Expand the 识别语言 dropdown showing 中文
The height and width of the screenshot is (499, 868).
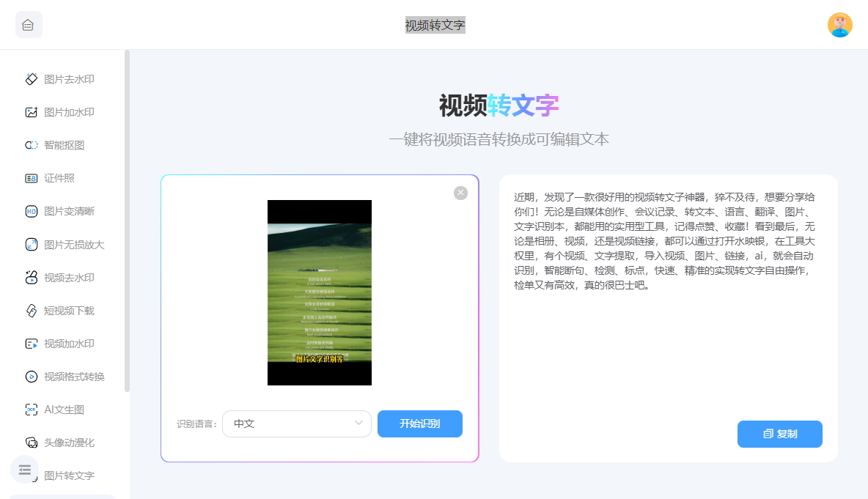(x=297, y=424)
